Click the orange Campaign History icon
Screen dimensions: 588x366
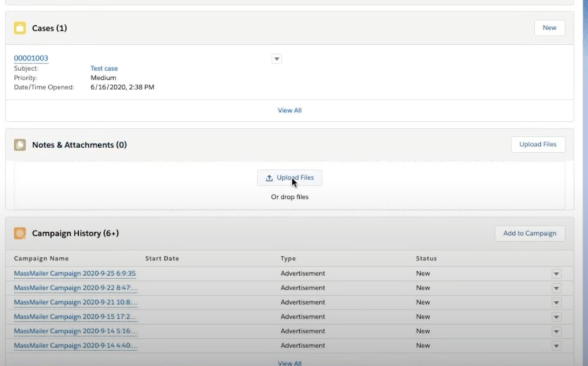point(20,233)
